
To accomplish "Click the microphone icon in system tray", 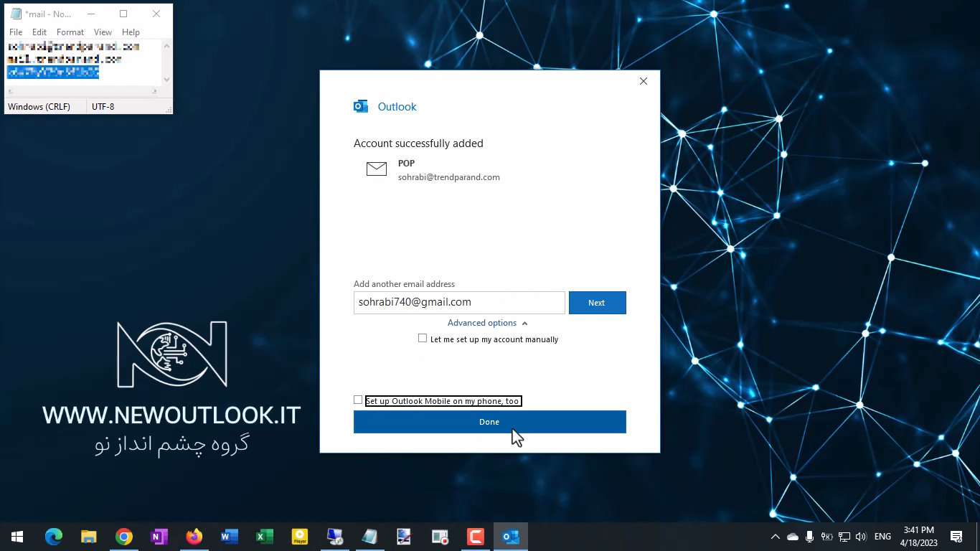I will (810, 537).
